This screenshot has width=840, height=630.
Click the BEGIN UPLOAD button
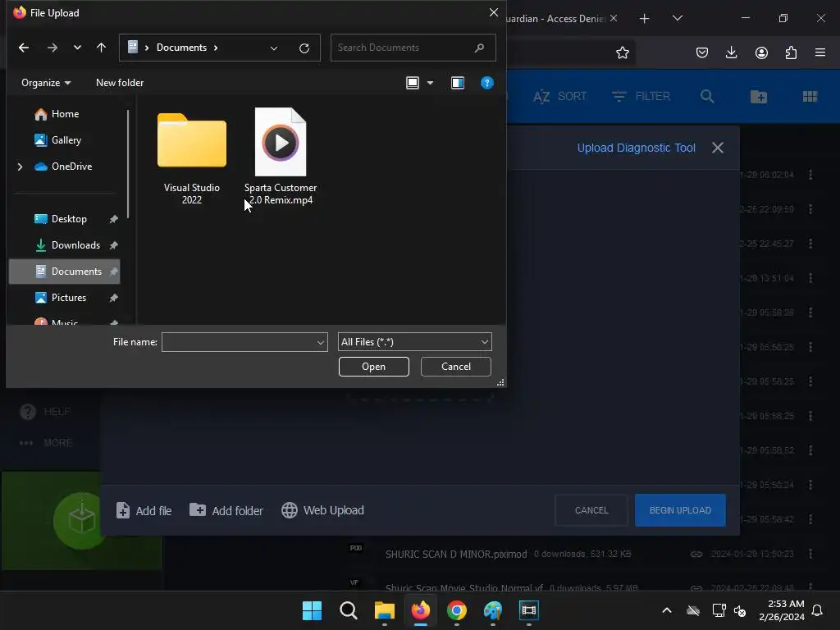click(680, 510)
